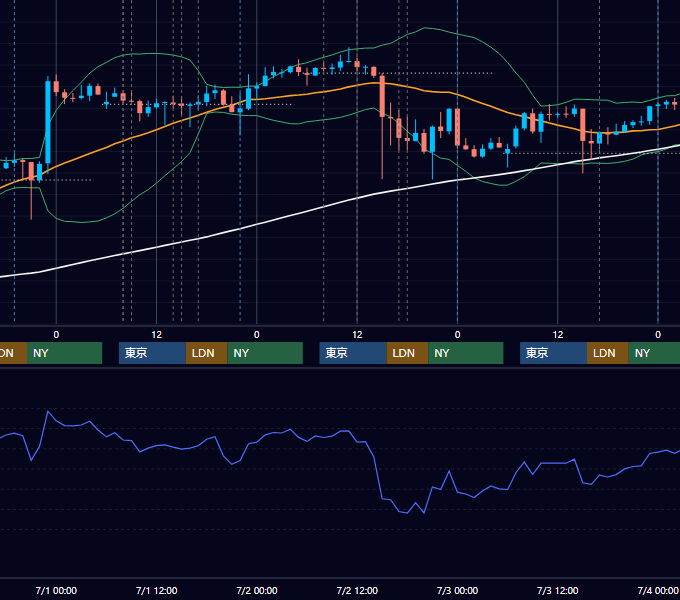Select the LDN session bar after 7/2 12:00
Viewport: 680px width, 600px height.
click(x=407, y=353)
